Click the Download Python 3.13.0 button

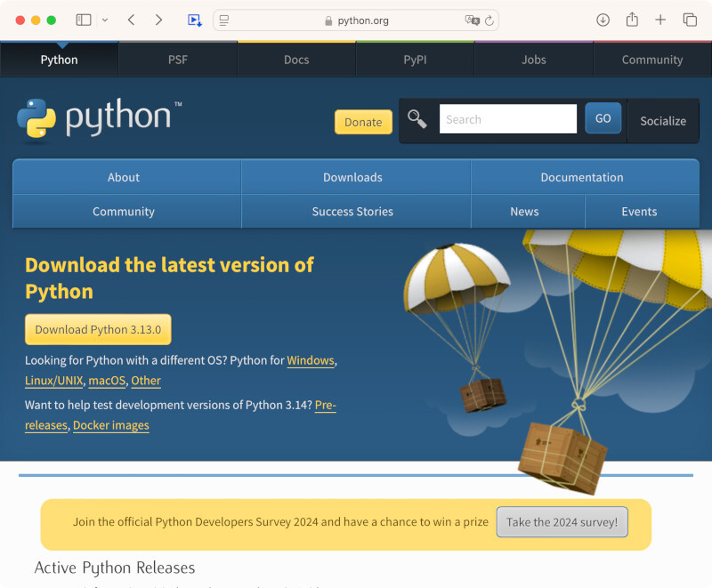pyautogui.click(x=98, y=329)
